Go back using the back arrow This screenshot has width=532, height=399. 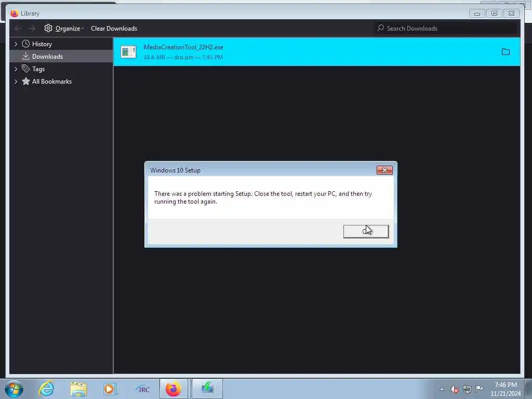[18, 29]
